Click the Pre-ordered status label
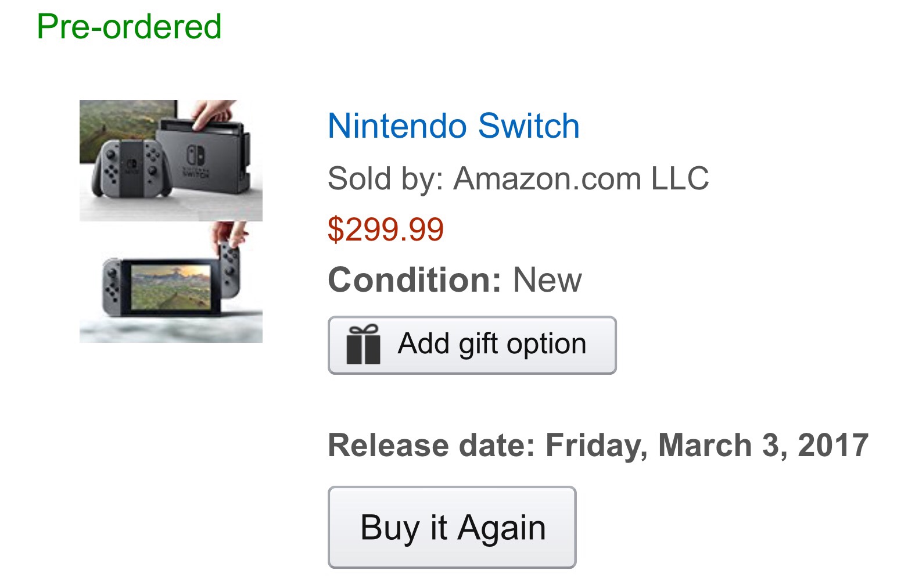Screen dimensions: 908x588 click(x=129, y=27)
